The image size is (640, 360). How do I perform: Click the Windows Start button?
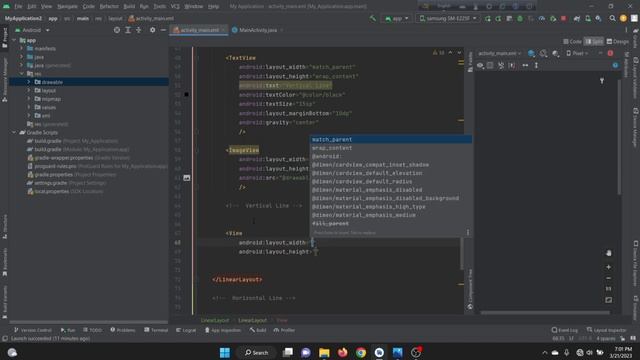[224, 352]
